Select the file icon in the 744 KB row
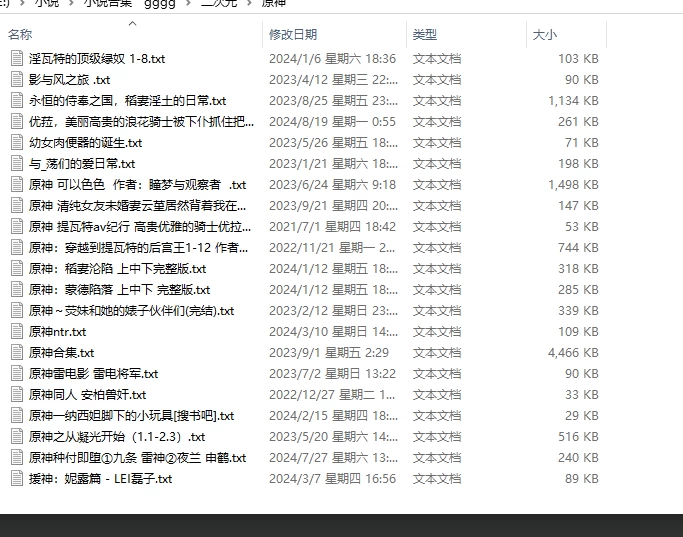The height and width of the screenshot is (537, 683). 17,247
